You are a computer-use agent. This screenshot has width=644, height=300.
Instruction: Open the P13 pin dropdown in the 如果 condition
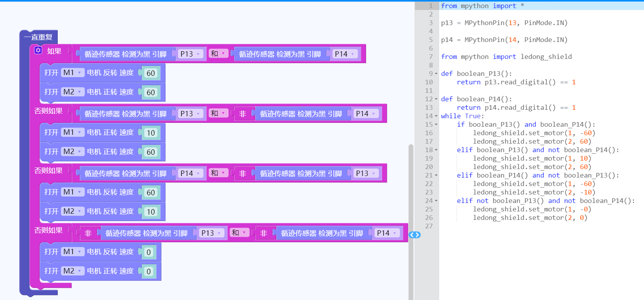point(190,54)
